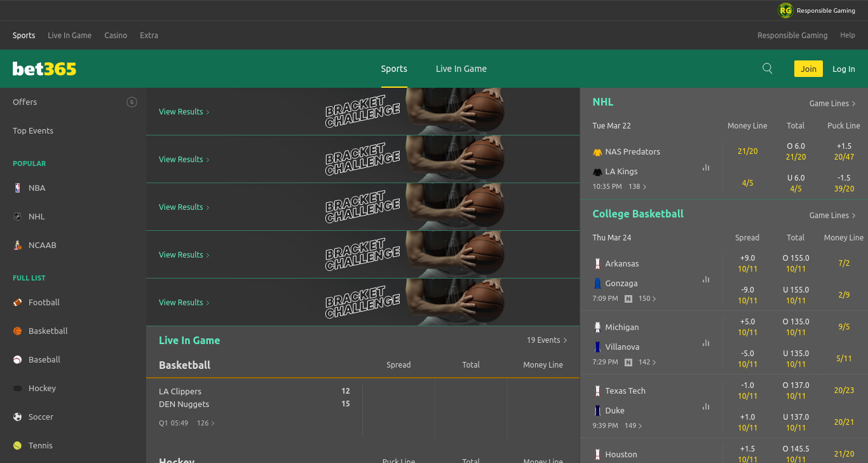Click the yellow Join button

pyautogui.click(x=808, y=69)
